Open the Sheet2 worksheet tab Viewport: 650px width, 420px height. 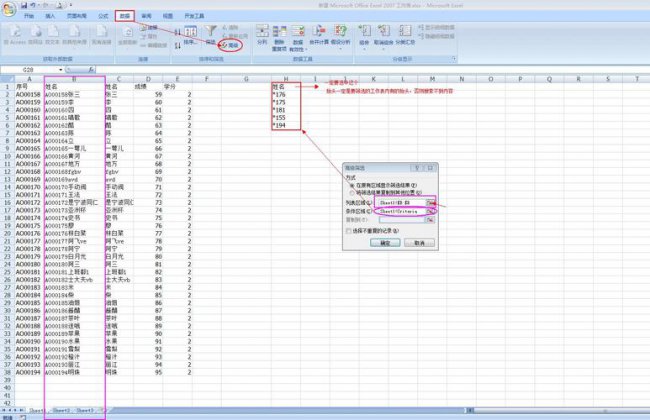pos(61,410)
